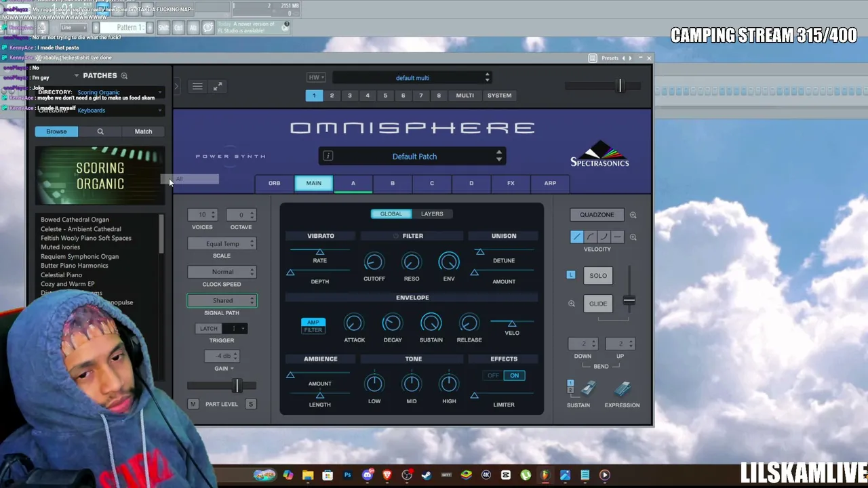Viewport: 868px width, 488px height.
Task: Open the Patches zoom magnifier
Action: pos(124,75)
